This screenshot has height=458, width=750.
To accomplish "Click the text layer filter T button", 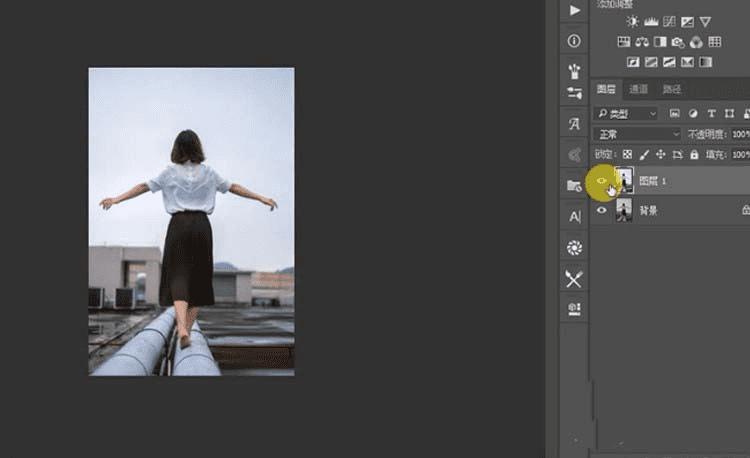I will click(x=711, y=114).
